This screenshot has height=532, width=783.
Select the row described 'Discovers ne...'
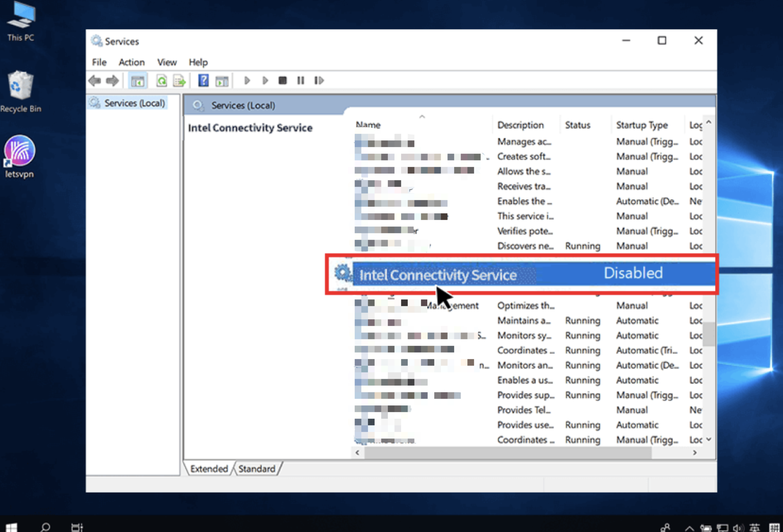coord(528,246)
